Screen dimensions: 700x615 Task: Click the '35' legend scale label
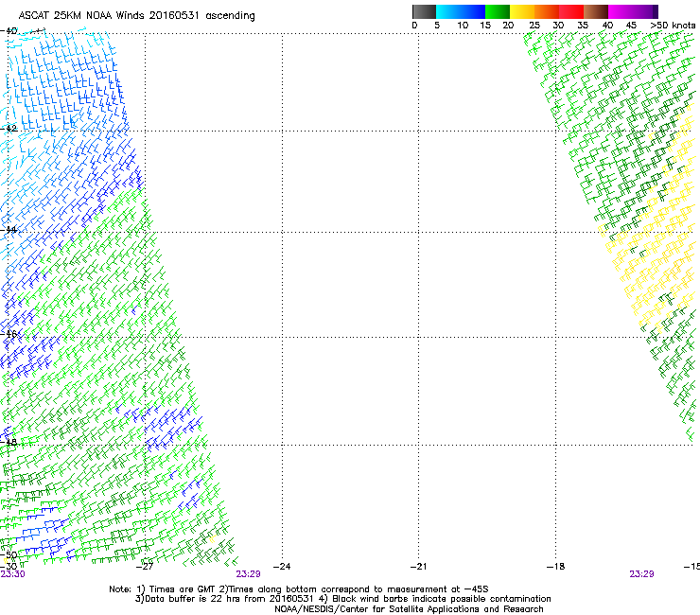coord(583,26)
